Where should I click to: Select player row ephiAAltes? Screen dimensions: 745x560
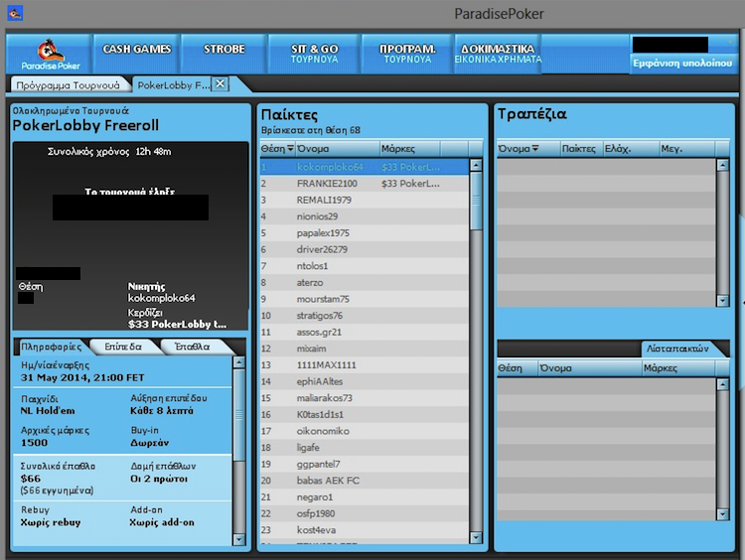[364, 381]
